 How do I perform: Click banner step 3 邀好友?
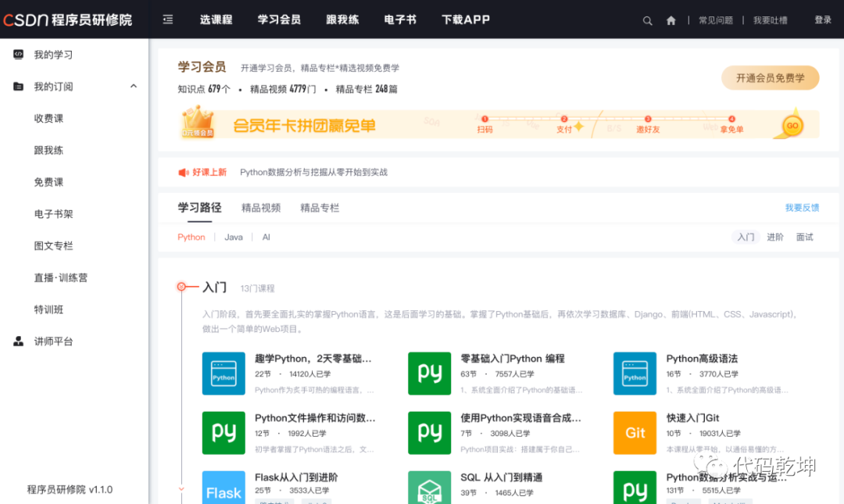(648, 125)
